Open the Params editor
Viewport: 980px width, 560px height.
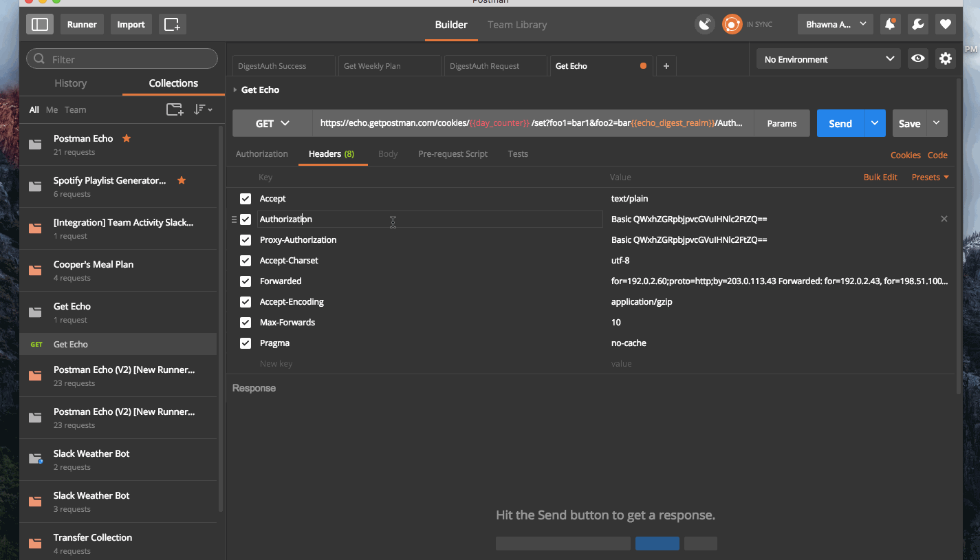[x=782, y=124]
